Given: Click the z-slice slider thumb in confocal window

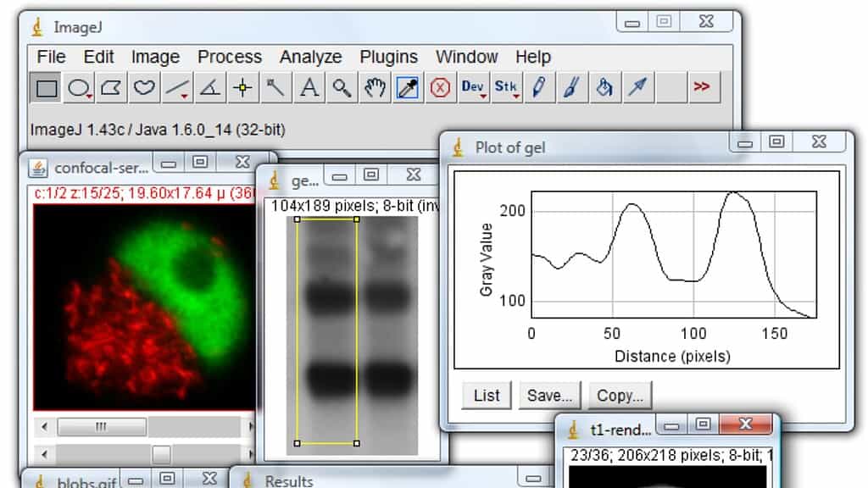Looking at the screenshot, I should [x=161, y=454].
